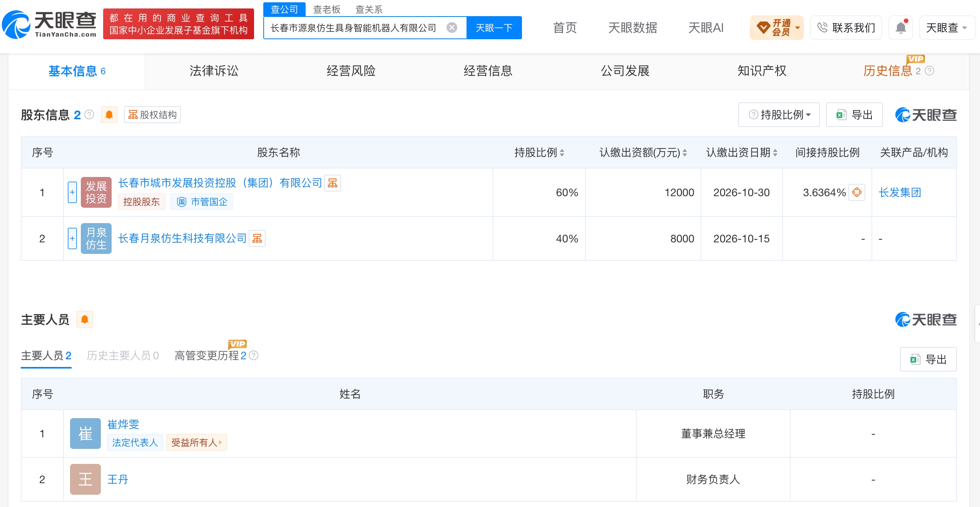The width and height of the screenshot is (980, 507).
Task: Sort by 认缴出资额(万元) column arrows
Action: click(685, 153)
